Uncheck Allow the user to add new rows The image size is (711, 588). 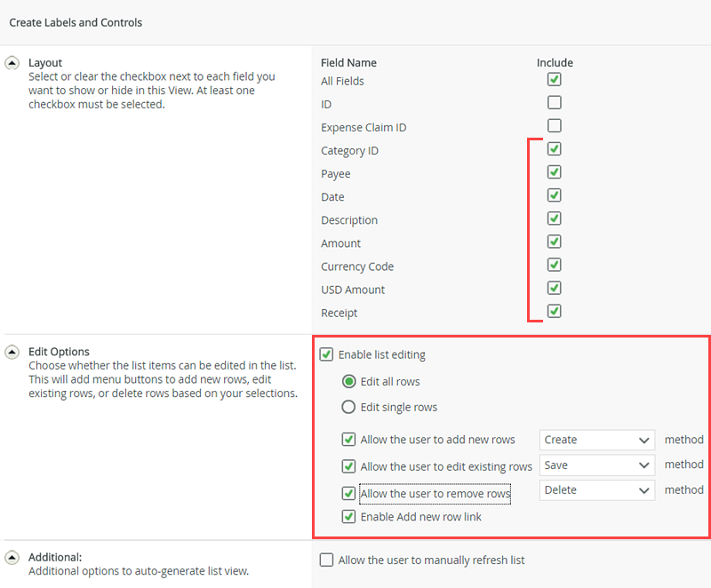(x=349, y=440)
